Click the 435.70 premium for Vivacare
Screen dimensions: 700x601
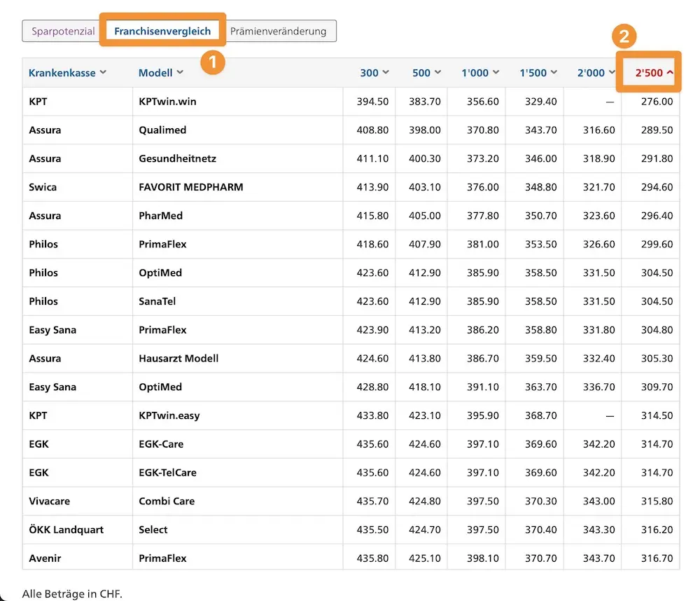pos(372,502)
